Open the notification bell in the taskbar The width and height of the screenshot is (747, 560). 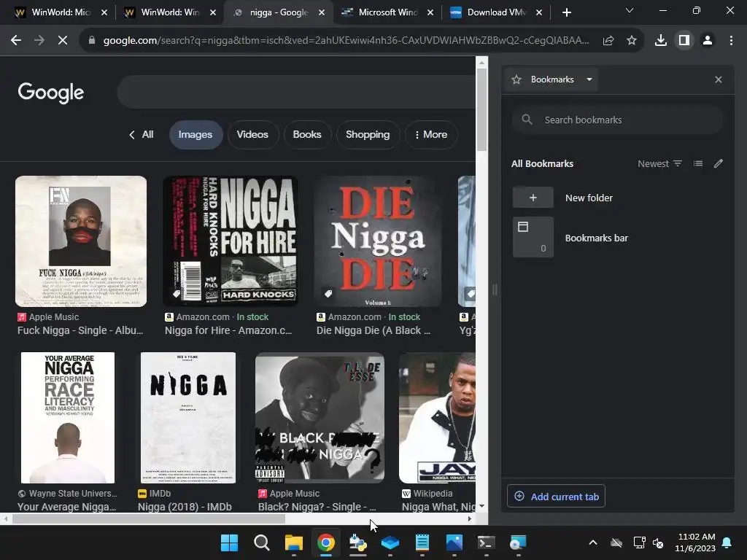(727, 542)
